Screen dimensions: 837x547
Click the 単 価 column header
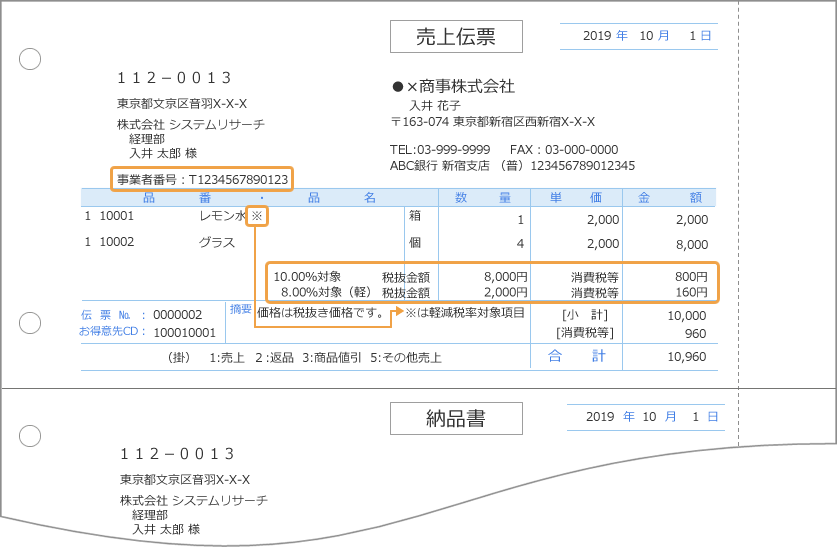(576, 198)
